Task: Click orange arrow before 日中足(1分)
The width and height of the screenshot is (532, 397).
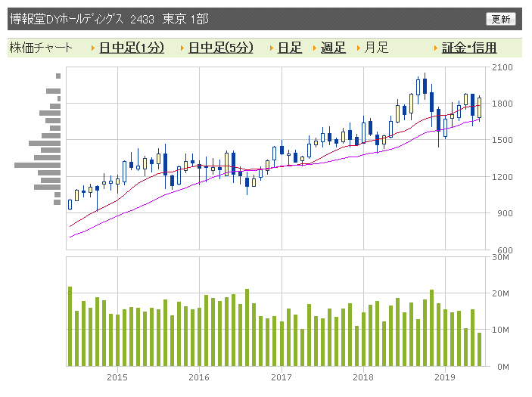Action: [93, 48]
